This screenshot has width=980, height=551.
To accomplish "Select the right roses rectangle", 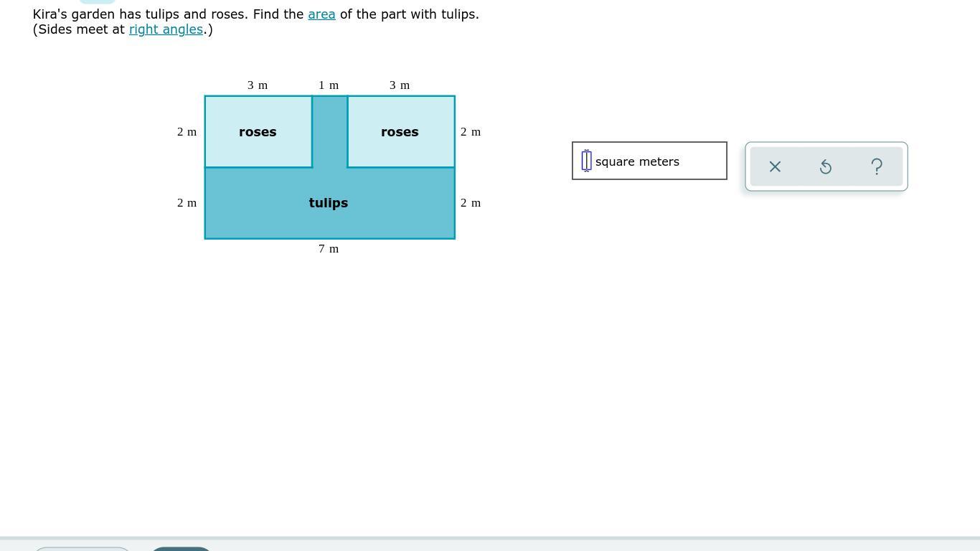I will click(401, 131).
